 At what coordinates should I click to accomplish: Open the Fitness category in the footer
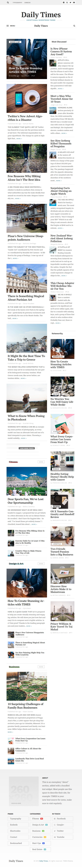pyautogui.click(x=40, y=818)
